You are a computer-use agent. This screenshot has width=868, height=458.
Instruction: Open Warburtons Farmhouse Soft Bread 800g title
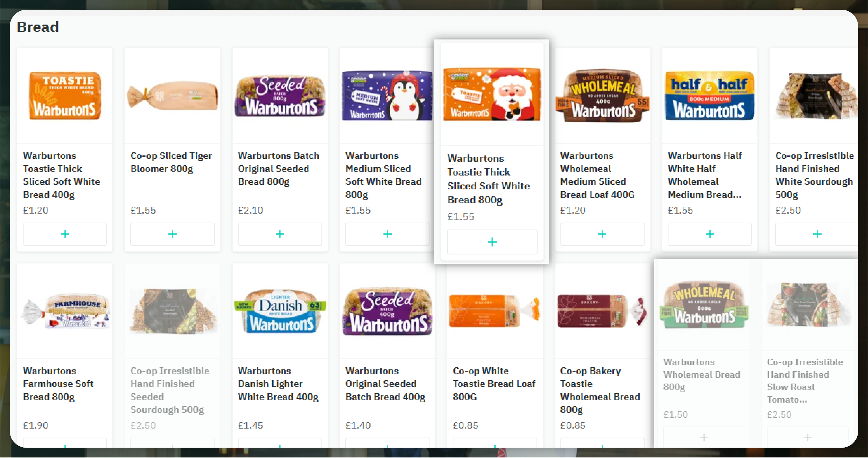(x=58, y=384)
